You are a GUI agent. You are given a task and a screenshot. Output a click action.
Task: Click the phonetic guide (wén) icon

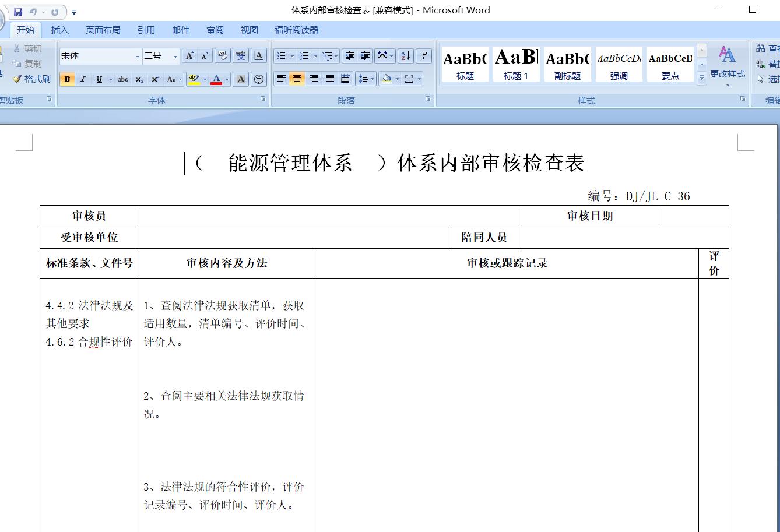tap(241, 56)
